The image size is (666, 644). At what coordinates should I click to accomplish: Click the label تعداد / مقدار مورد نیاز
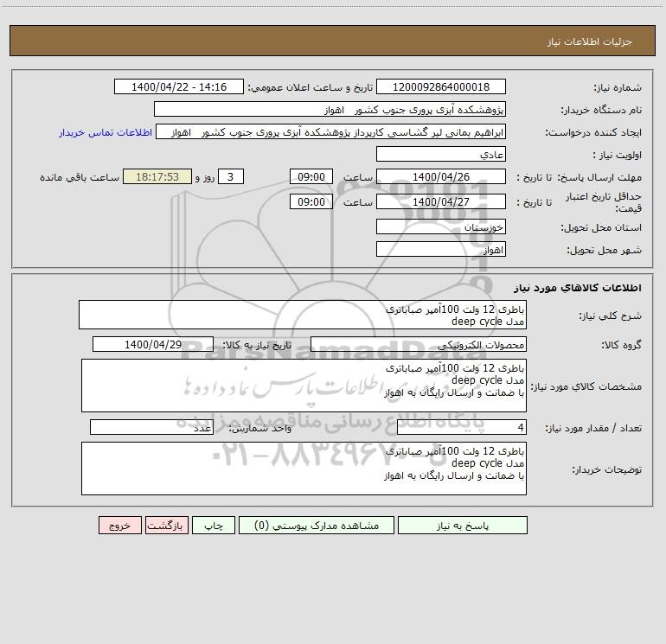click(593, 428)
